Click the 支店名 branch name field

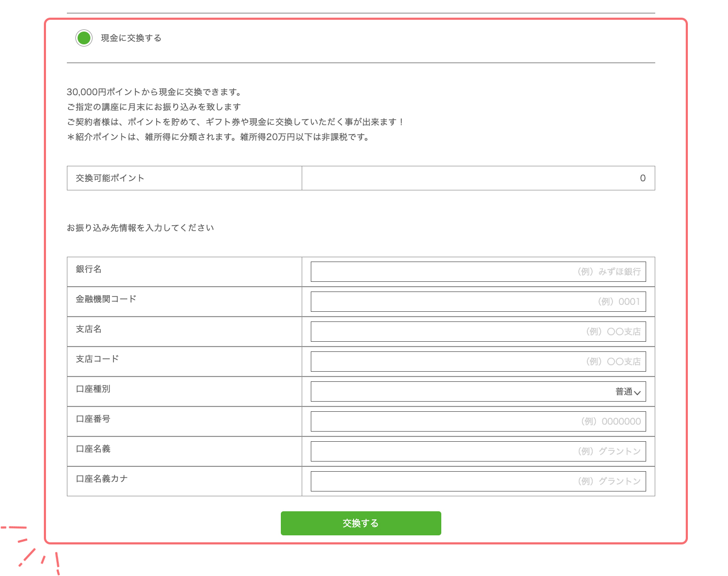coord(478,331)
